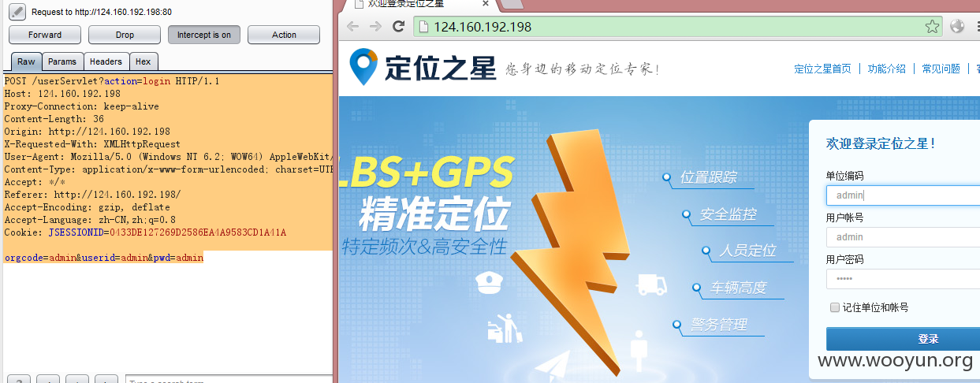Click the 车辆高度 feature label
The width and height of the screenshot is (980, 383).
(739, 288)
